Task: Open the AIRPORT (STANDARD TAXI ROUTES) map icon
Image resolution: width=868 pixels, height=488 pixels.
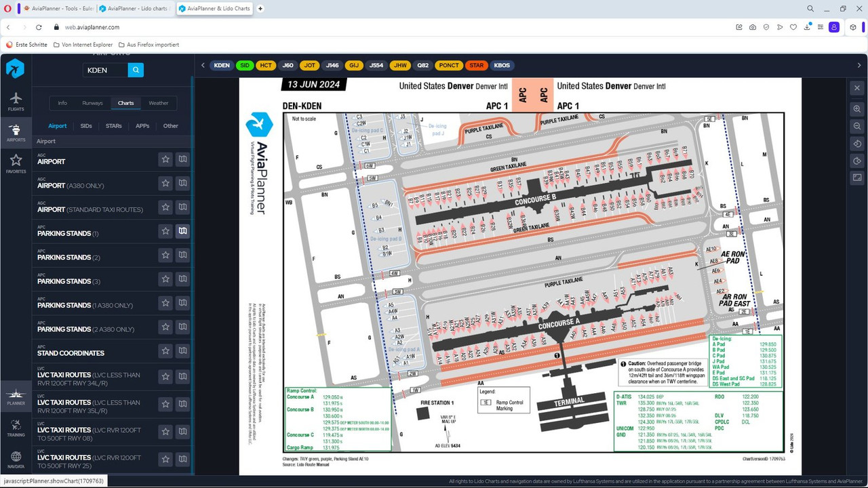Action: 182,207
